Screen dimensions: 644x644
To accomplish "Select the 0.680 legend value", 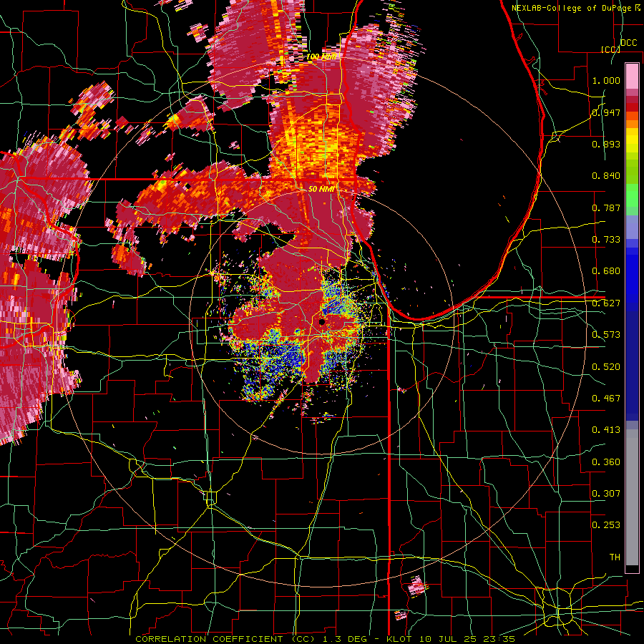I will point(606,271).
